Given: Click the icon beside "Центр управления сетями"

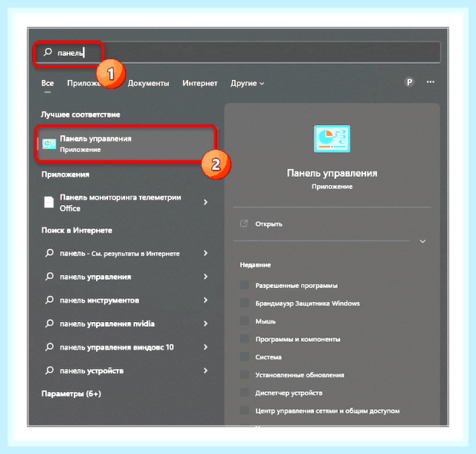Looking at the screenshot, I should tap(244, 410).
